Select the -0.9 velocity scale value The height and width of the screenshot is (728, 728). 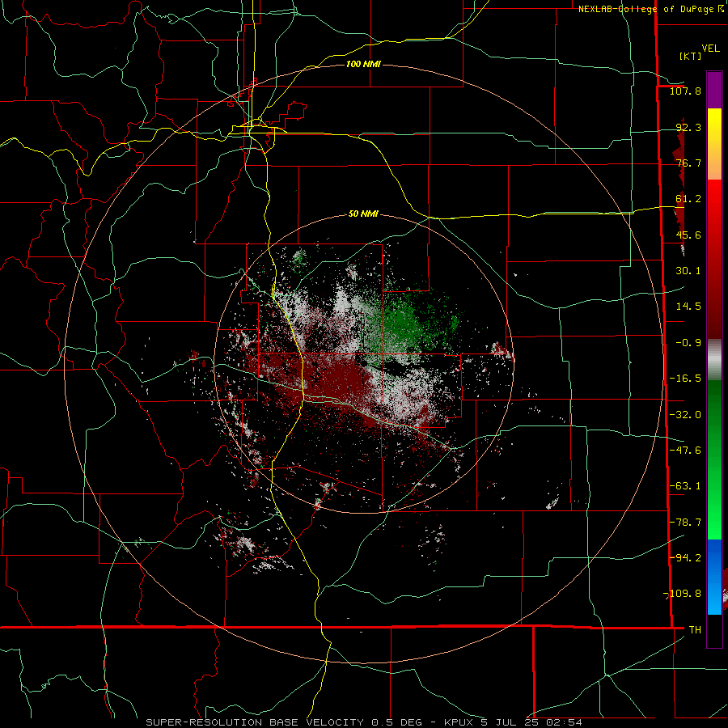[x=688, y=343]
